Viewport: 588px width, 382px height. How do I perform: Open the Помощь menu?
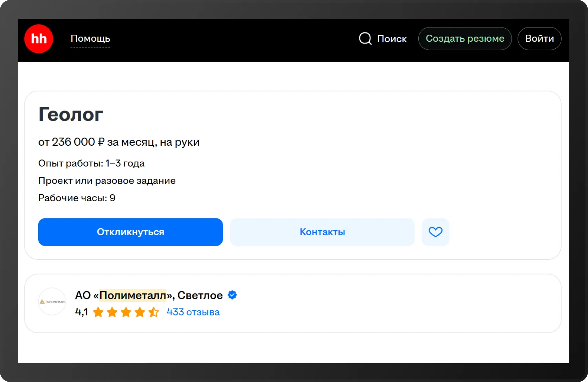90,39
